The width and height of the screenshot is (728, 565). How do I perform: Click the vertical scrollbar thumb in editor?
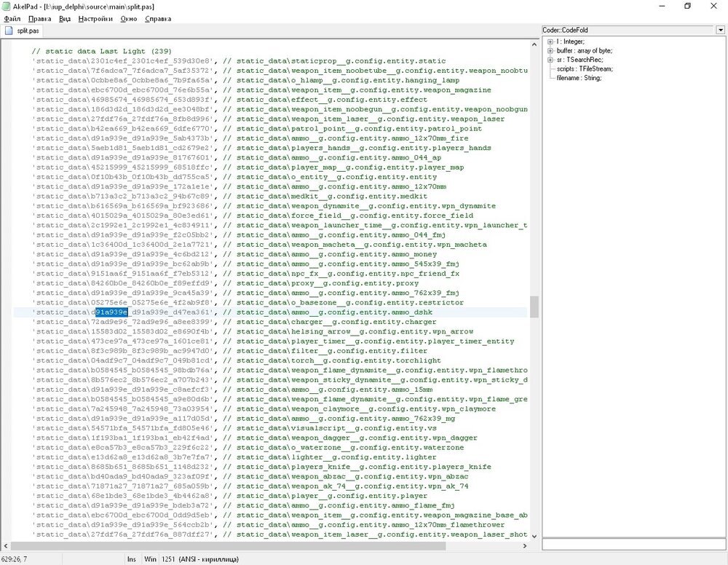534,307
